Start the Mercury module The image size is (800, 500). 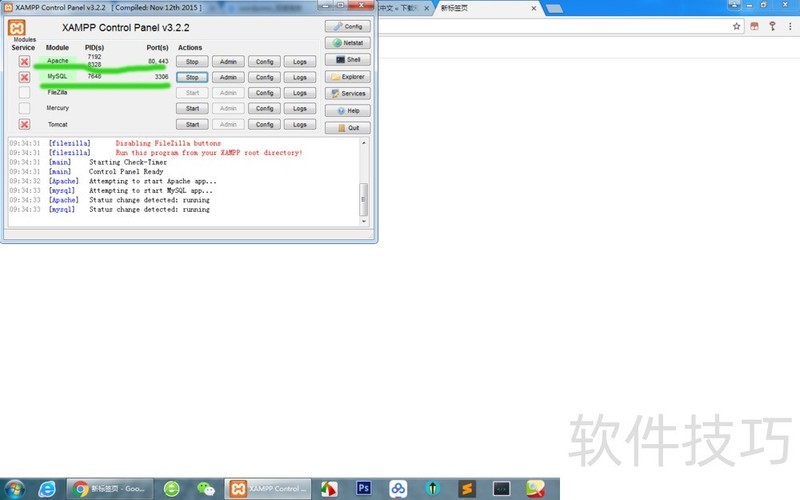(x=192, y=109)
